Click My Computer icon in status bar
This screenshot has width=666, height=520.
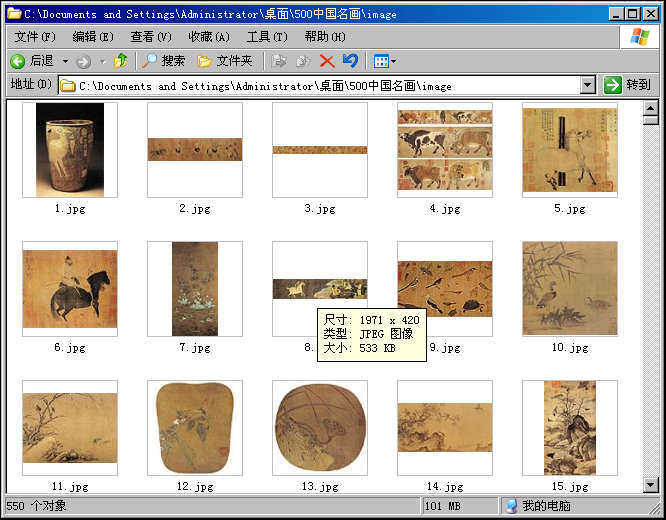[511, 506]
